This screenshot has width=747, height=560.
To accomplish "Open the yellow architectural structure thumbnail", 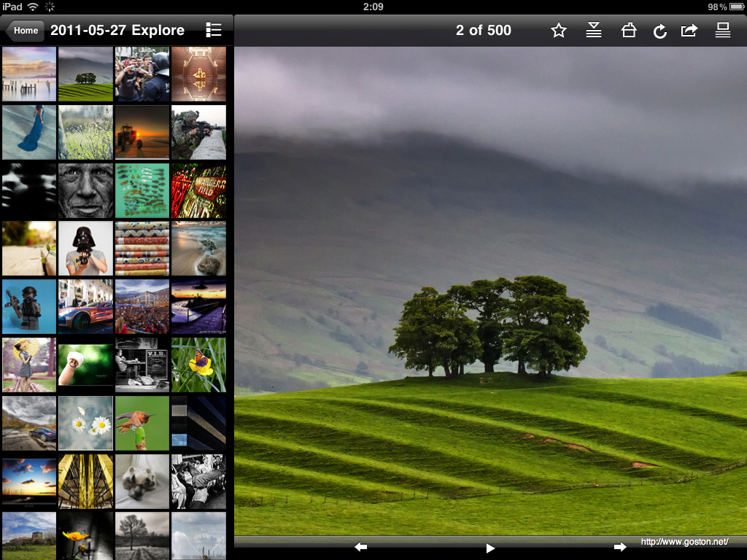I will [x=86, y=481].
